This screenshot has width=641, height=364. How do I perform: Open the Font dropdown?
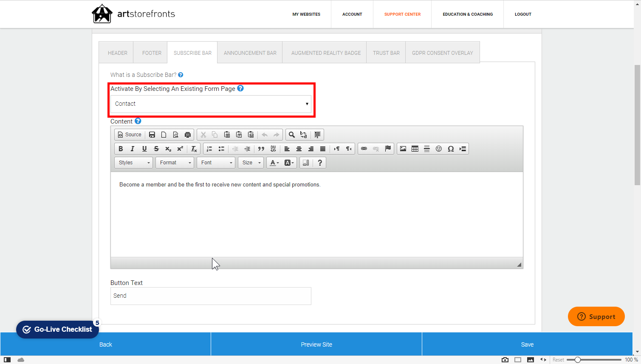tap(216, 163)
